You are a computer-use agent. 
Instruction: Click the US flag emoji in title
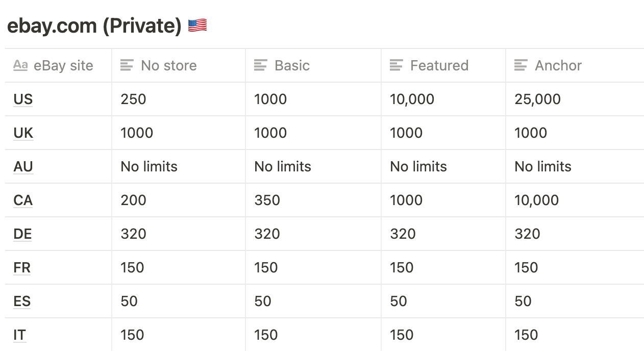coord(197,26)
